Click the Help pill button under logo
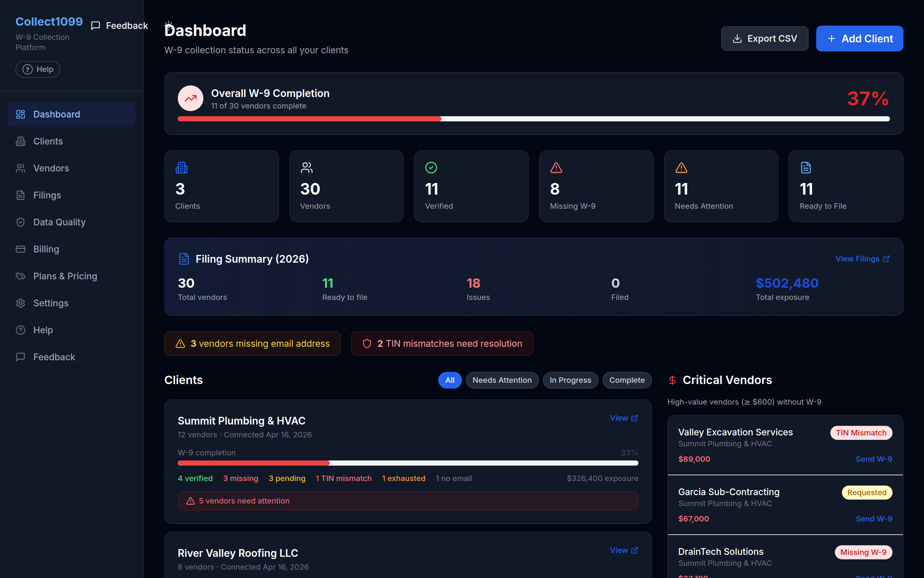 click(x=38, y=69)
